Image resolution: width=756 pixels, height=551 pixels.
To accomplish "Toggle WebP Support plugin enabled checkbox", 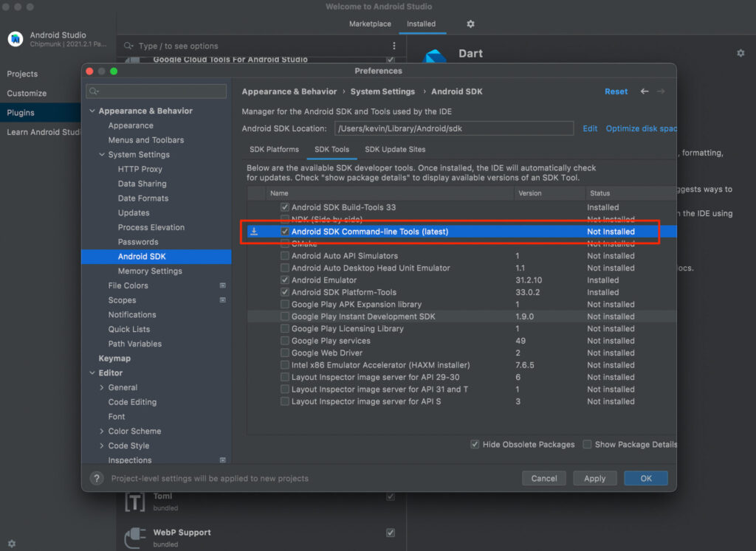I will [x=391, y=533].
